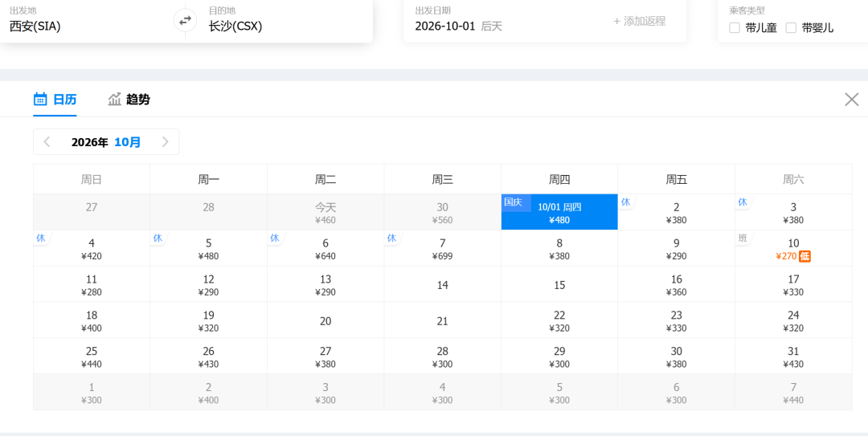Select October 24 in the calendar
Viewport: 868px width, 436px height.
794,320
